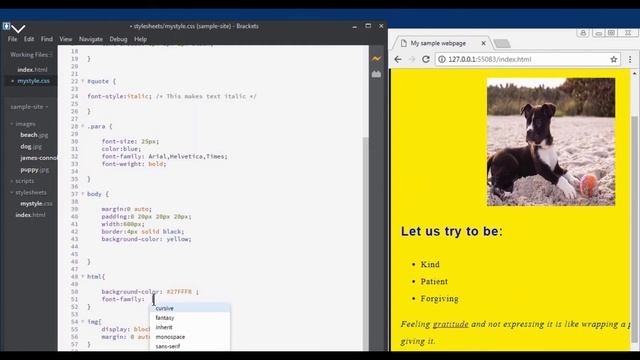The image size is (640, 360).
Task: Click 'Kind' list item on webpage
Action: 430,264
